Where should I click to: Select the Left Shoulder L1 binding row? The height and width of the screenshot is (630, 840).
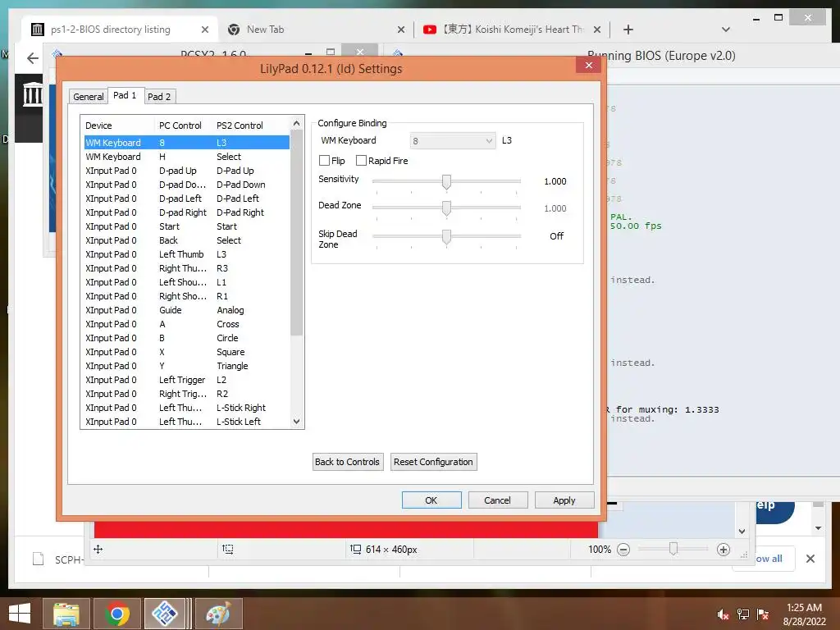click(x=186, y=282)
